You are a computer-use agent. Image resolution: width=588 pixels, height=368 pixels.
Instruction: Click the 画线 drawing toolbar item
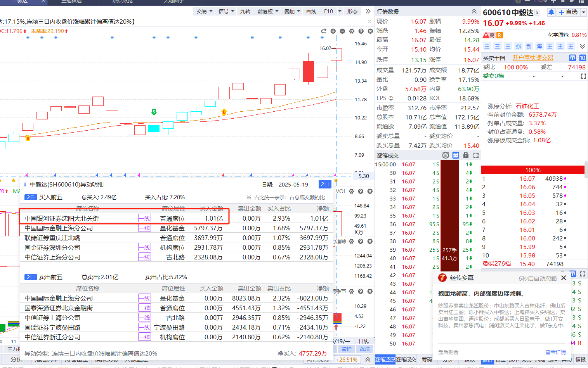[311, 11]
